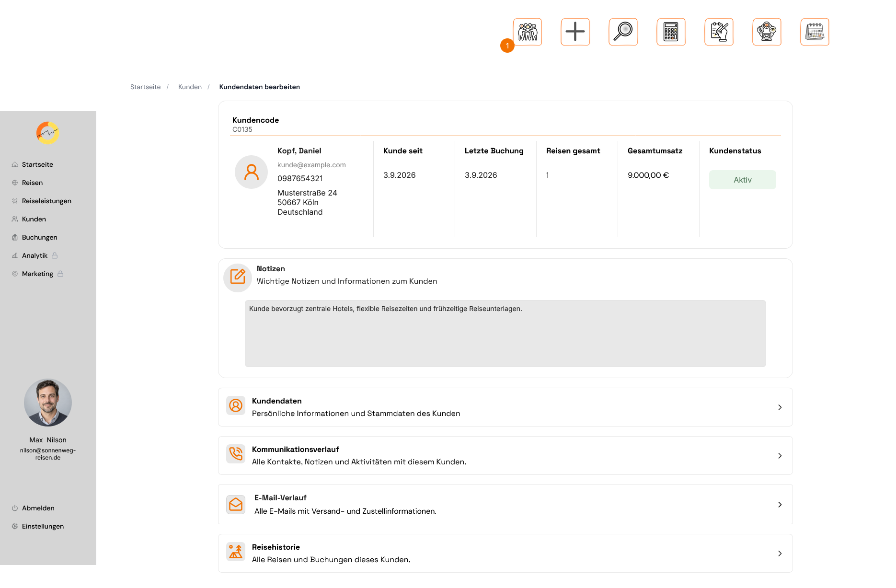Screen dimensions: 896x588
Task: Click the lock icon next to Marketing
Action: click(x=60, y=274)
